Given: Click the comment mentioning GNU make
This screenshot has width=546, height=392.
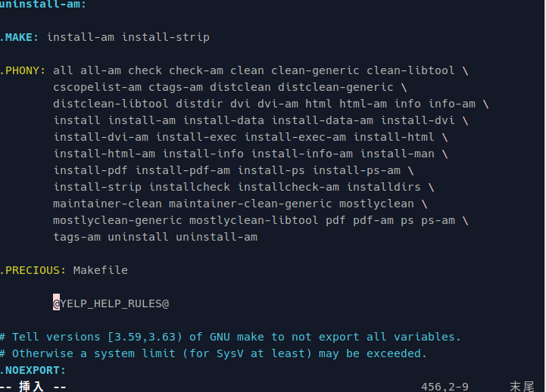Looking at the screenshot, I should [230, 337].
